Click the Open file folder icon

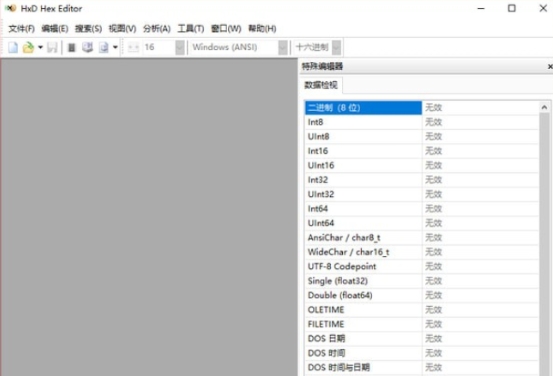(x=28, y=47)
